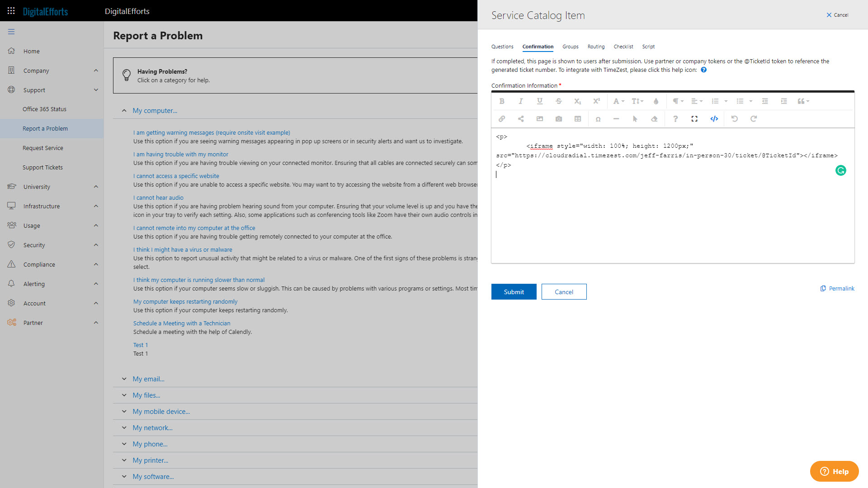This screenshot has width=868, height=488.
Task: Expand the My email category
Action: 149,379
